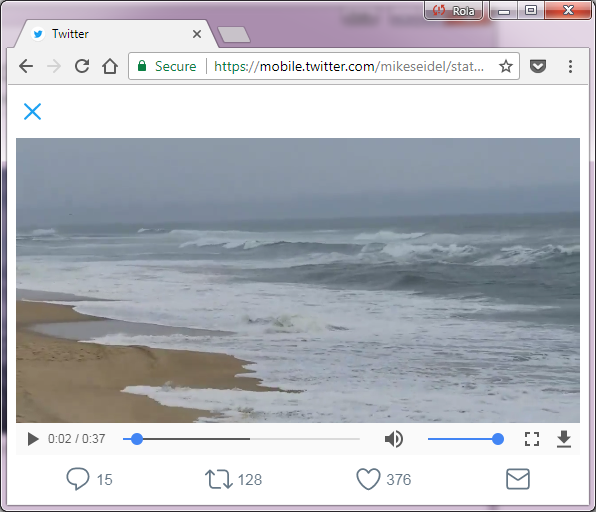Enter fullscreen video mode
596x512 pixels.
532,439
